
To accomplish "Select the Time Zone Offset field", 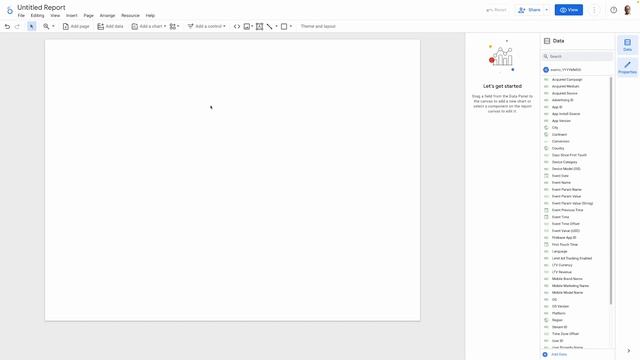I will [565, 334].
